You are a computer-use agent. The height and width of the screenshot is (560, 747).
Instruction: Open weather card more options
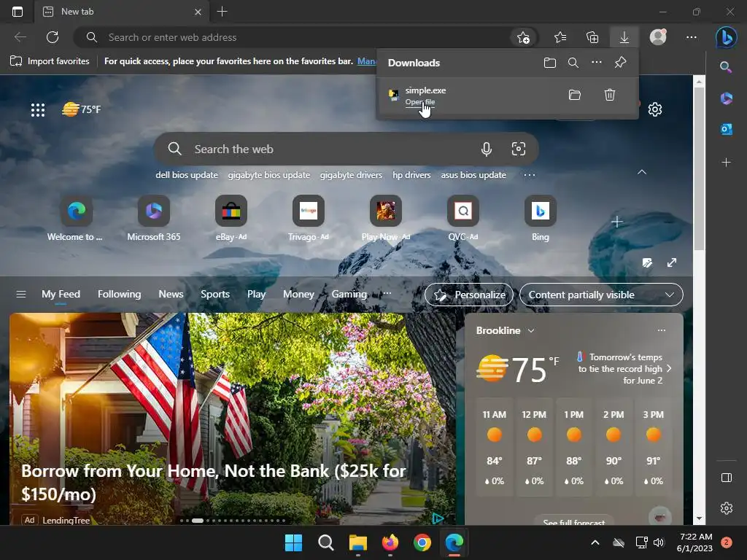coord(661,330)
